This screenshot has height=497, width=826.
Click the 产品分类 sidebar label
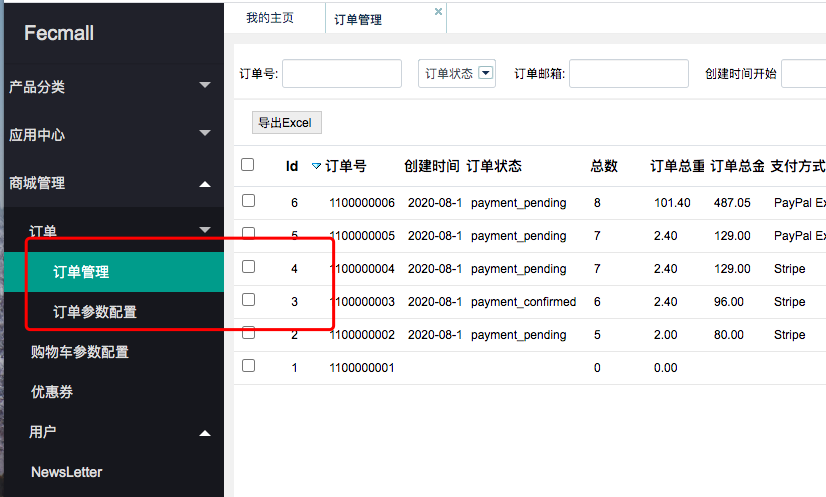(37, 87)
